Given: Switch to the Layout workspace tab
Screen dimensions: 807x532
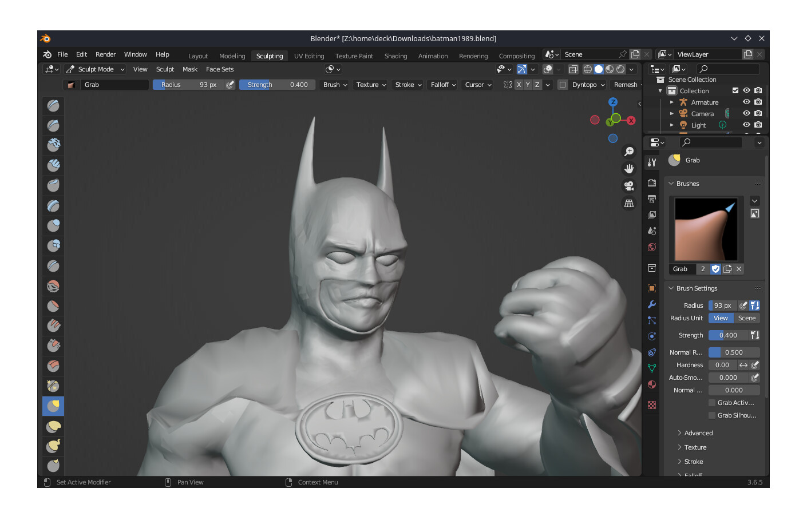Looking at the screenshot, I should pyautogui.click(x=198, y=56).
